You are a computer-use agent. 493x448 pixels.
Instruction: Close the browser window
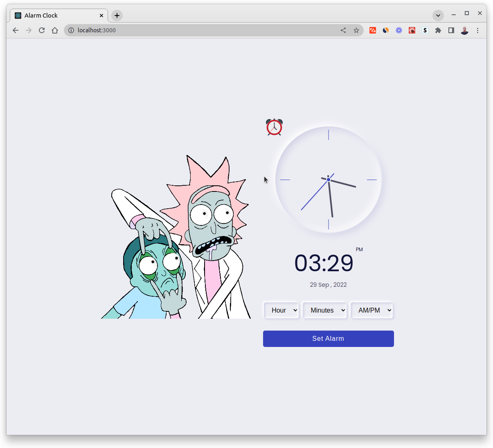(x=480, y=14)
